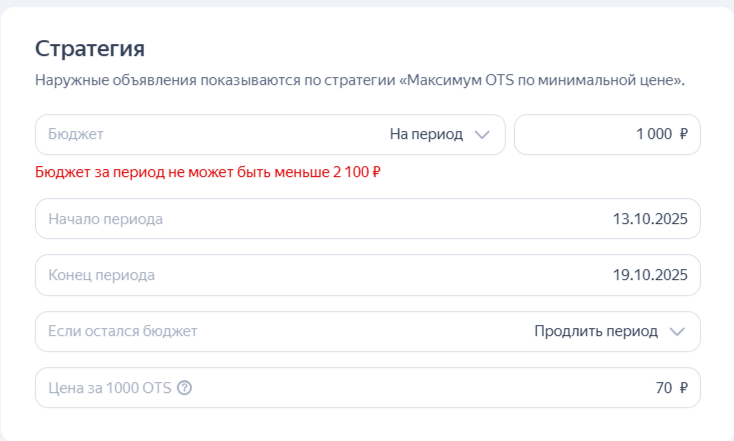Click the Продлить период option text
This screenshot has height=441, width=734.
point(596,332)
